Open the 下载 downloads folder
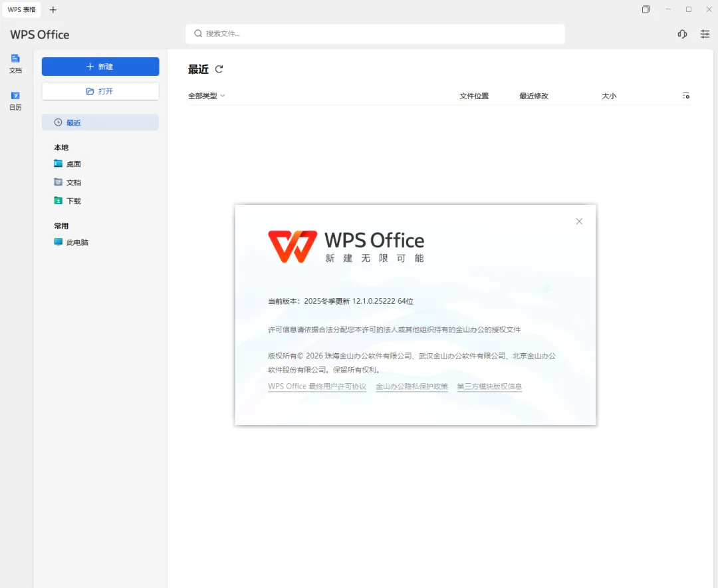718x588 pixels. pos(67,201)
